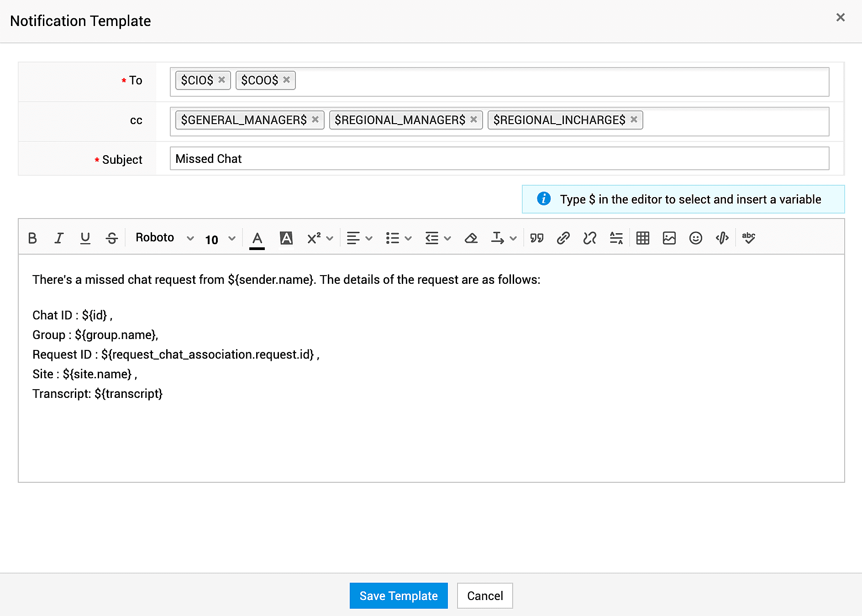
Task: Run the spell check tool
Action: pos(748,238)
